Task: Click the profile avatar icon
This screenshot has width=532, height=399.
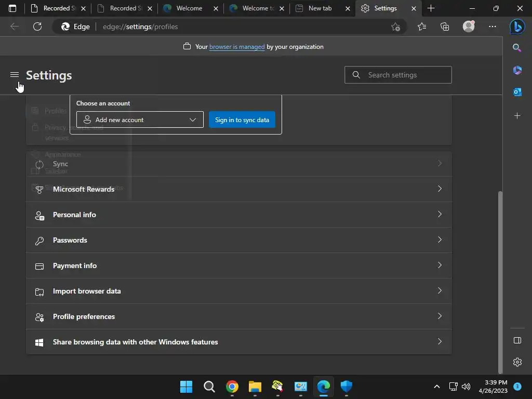Action: point(469,26)
